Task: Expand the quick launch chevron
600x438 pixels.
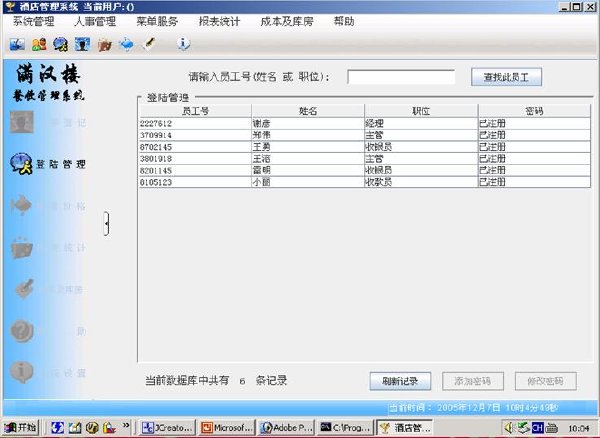Action: (x=126, y=425)
